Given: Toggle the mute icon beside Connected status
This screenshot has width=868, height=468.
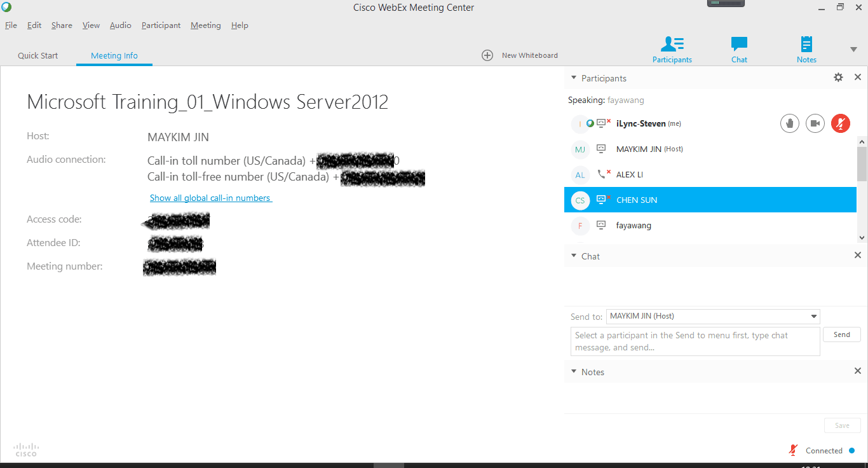Looking at the screenshot, I should 793,450.
